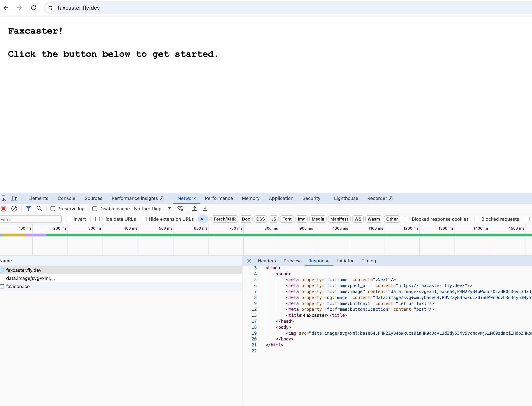
Task: Click the Faxcaster title line in response
Action: [317, 315]
